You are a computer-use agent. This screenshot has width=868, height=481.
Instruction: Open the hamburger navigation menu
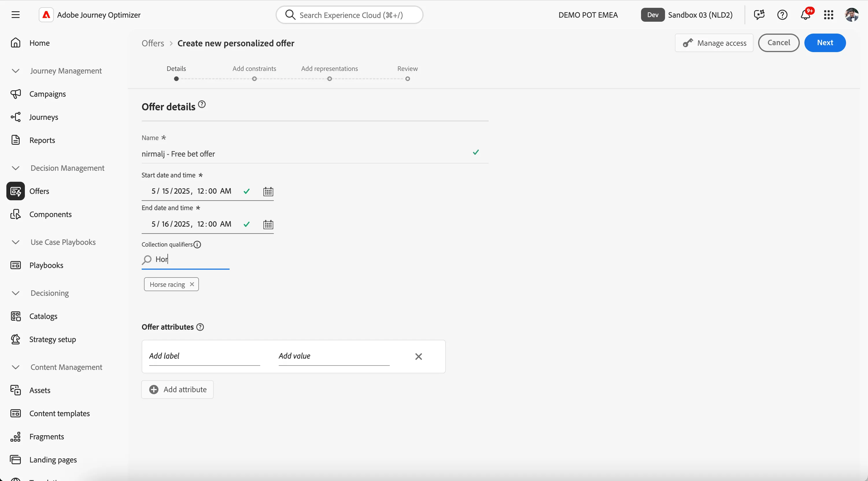(x=16, y=15)
